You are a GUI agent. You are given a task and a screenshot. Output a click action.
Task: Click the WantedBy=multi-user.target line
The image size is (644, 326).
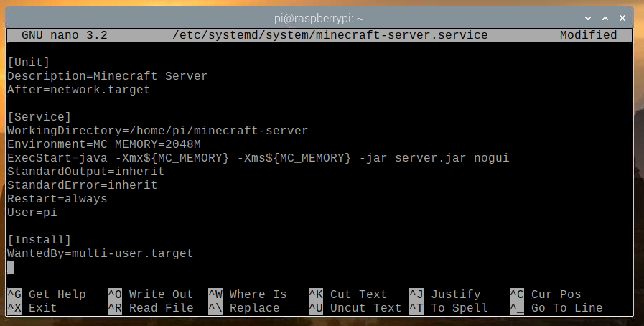[101, 253]
